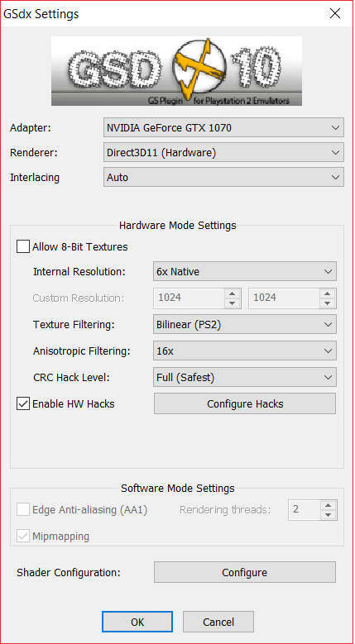Toggle the Allow 8-Bit Textures checkbox
Image resolution: width=355 pixels, height=644 pixels.
coord(23,247)
